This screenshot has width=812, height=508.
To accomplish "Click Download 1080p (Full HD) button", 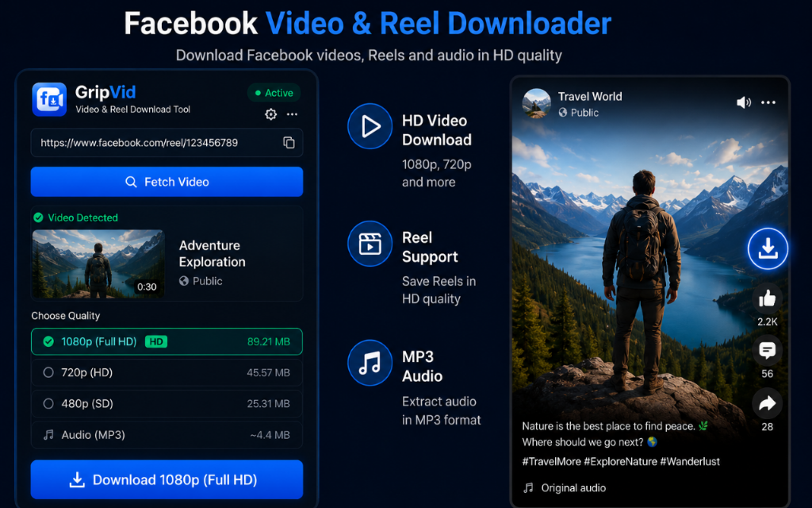I will (x=167, y=480).
